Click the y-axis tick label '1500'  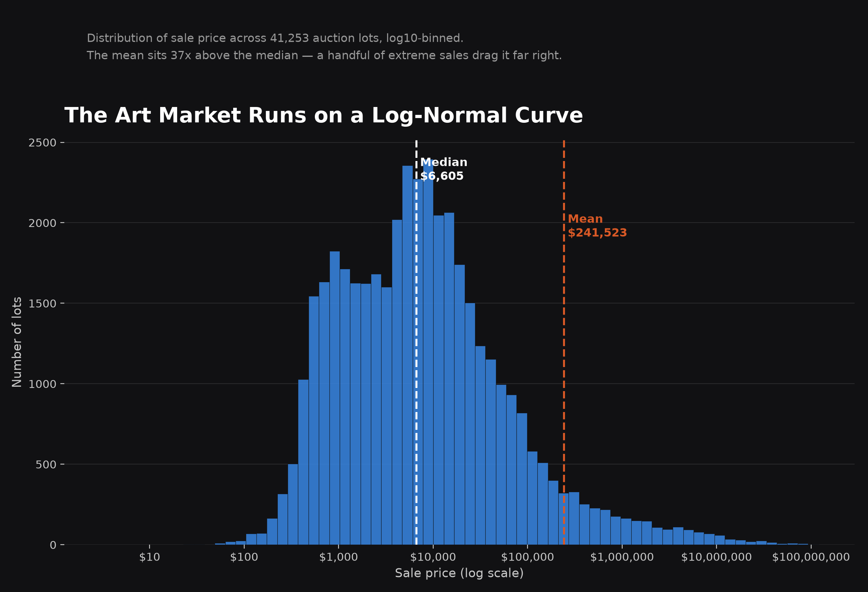click(43, 304)
